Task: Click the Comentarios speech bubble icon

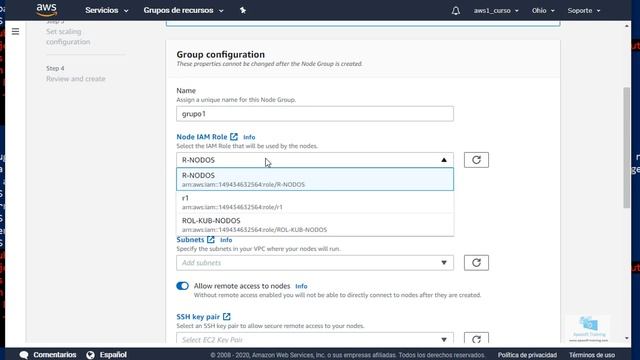Action: tap(24, 355)
